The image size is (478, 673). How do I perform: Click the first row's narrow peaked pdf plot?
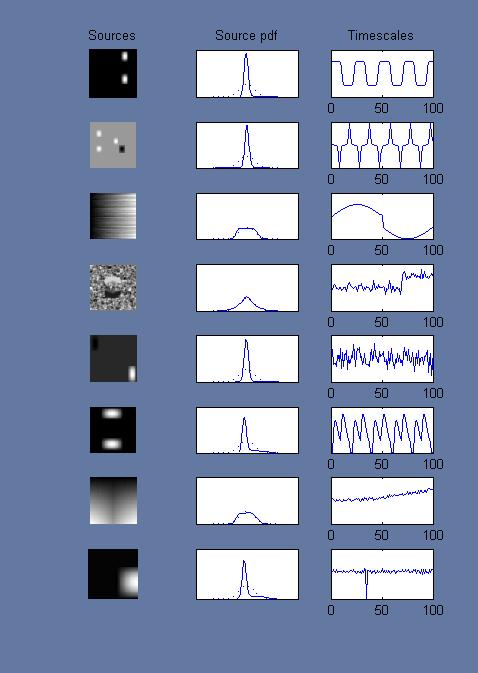tap(248, 74)
